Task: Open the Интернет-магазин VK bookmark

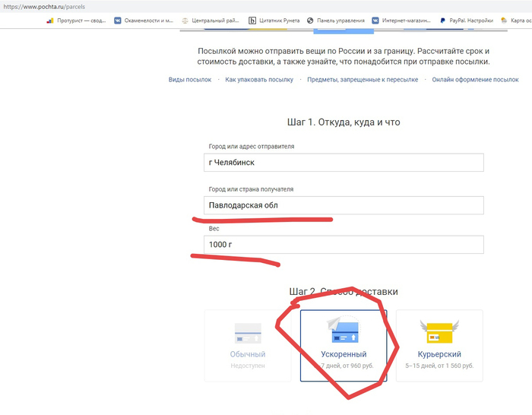Action: click(375, 21)
